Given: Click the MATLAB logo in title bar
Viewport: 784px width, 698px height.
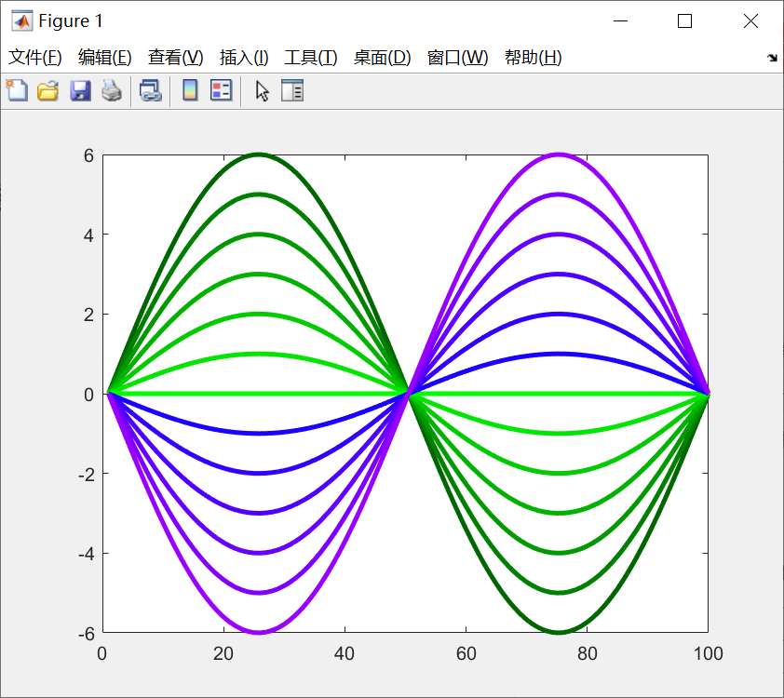Looking at the screenshot, I should (x=22, y=21).
